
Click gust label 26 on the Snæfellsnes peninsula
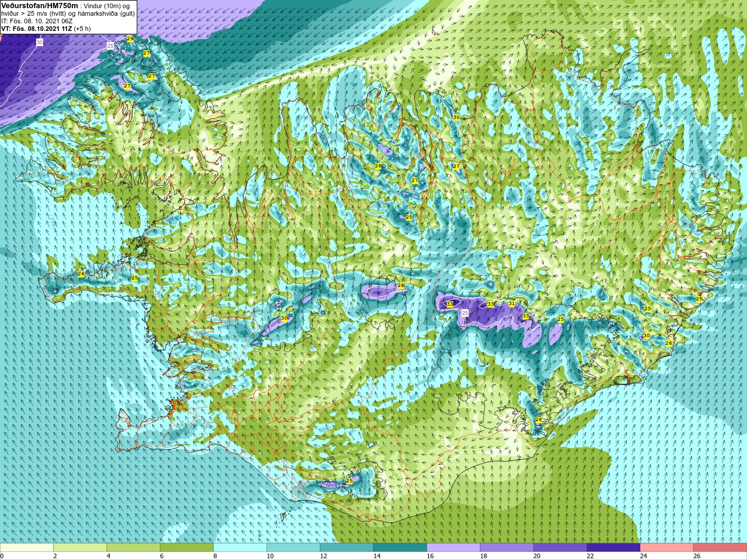[81, 274]
